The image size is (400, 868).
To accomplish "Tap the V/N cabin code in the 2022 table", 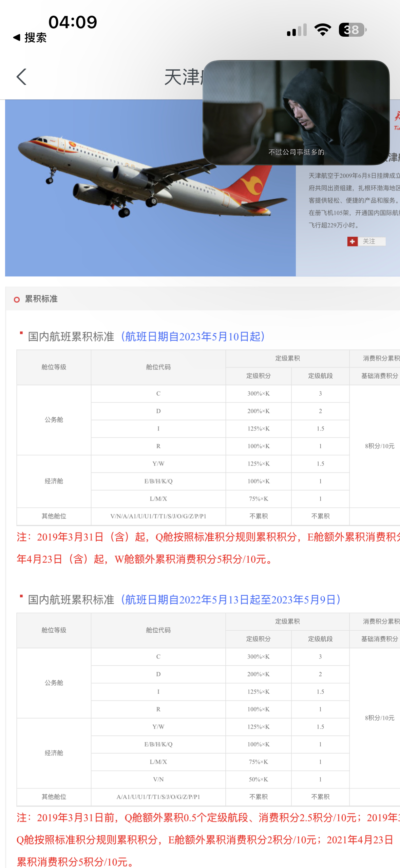I will pyautogui.click(x=158, y=779).
